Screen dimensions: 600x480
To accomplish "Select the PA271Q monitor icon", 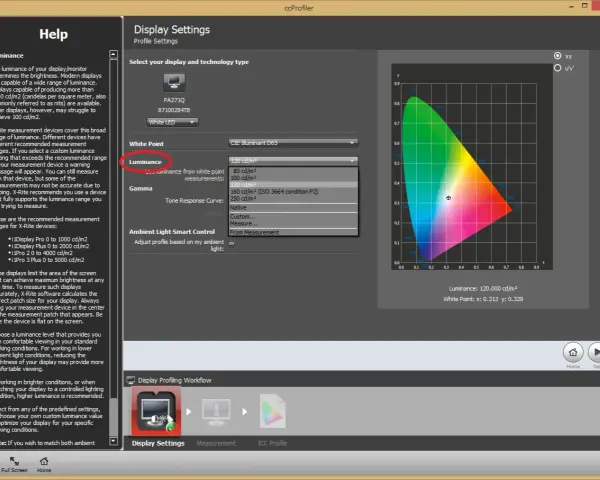I will (x=174, y=82).
